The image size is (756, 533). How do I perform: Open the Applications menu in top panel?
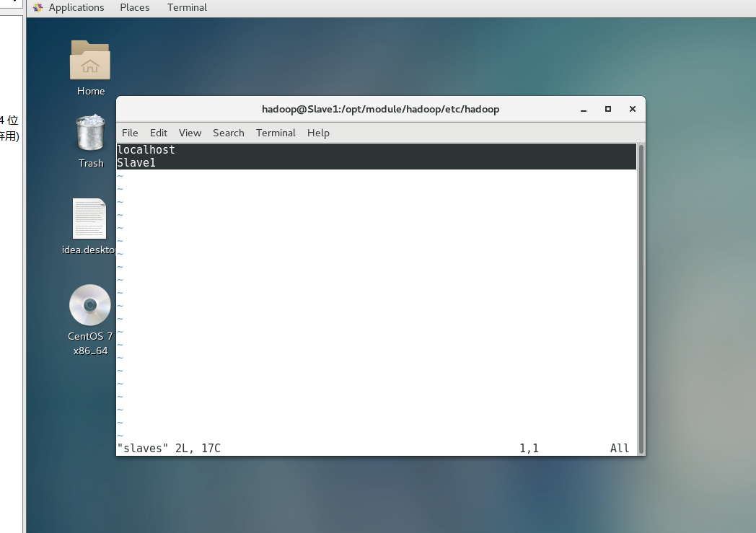pyautogui.click(x=76, y=8)
